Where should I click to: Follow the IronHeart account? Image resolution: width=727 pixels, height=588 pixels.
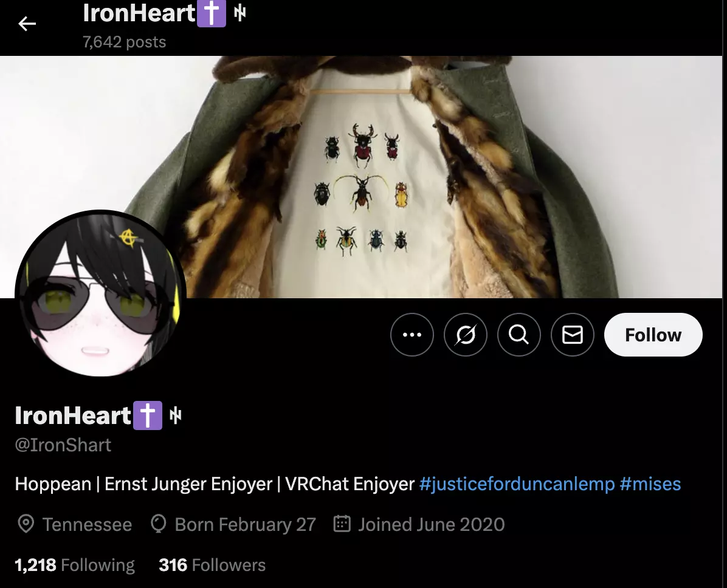[x=653, y=335]
